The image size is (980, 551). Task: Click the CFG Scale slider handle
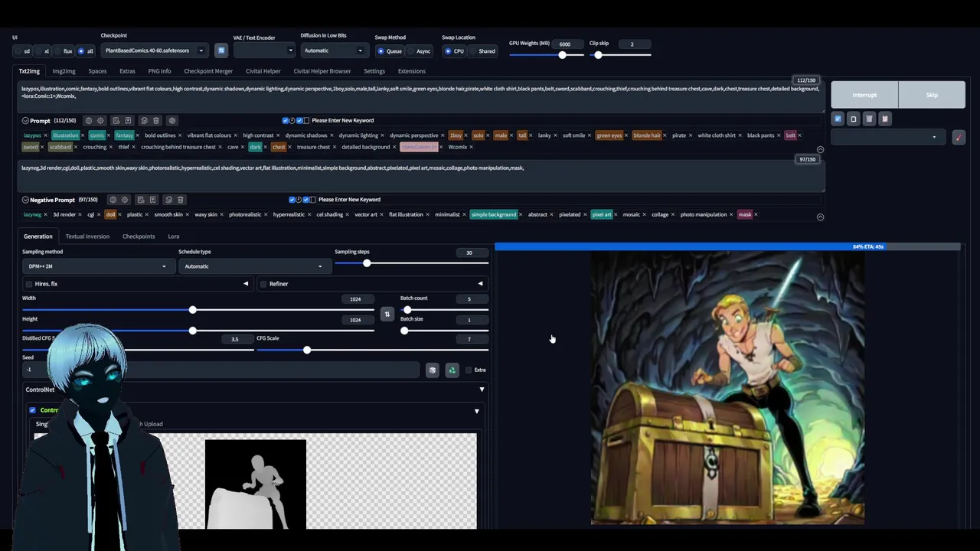pyautogui.click(x=307, y=350)
